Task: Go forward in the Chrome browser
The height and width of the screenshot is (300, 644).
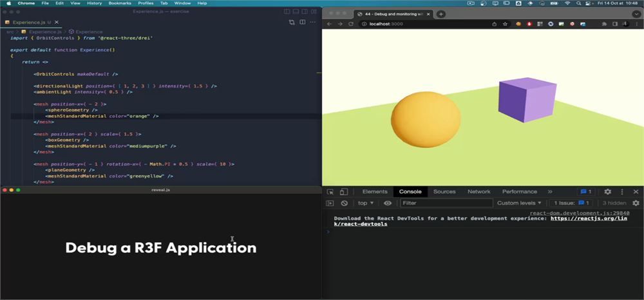Action: pyautogui.click(x=340, y=24)
